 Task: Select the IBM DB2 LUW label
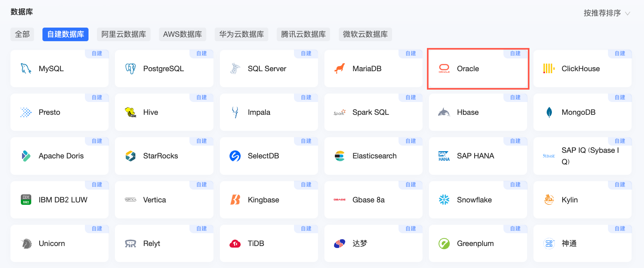(63, 200)
